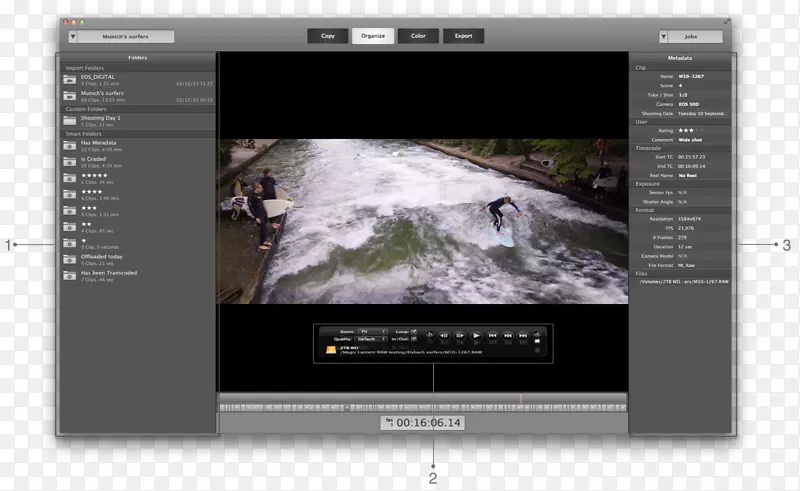Viewport: 800px width, 491px height.
Task: Click the Copy button
Action: click(x=327, y=36)
